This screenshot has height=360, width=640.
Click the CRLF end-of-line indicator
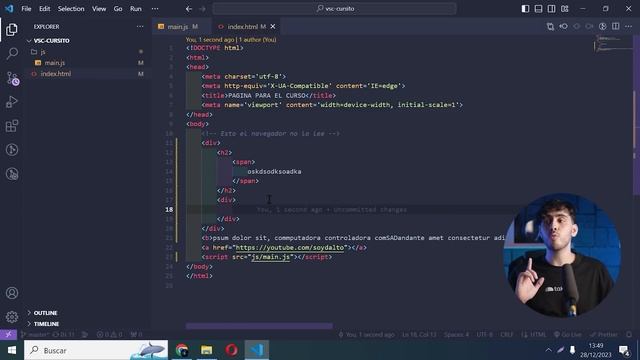click(507, 335)
